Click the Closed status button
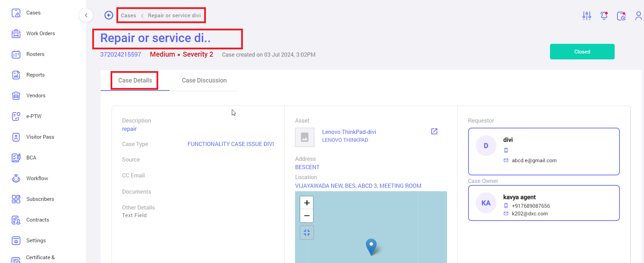Screen dimensions: 644x263 click(582, 52)
